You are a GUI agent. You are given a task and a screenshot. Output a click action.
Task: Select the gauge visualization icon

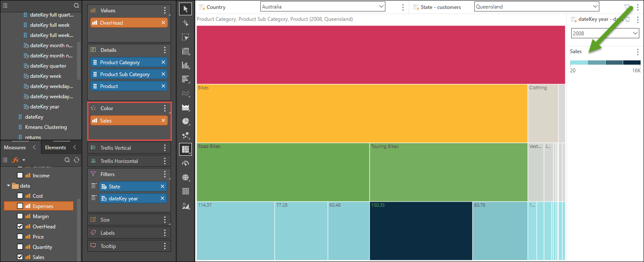tap(185, 163)
